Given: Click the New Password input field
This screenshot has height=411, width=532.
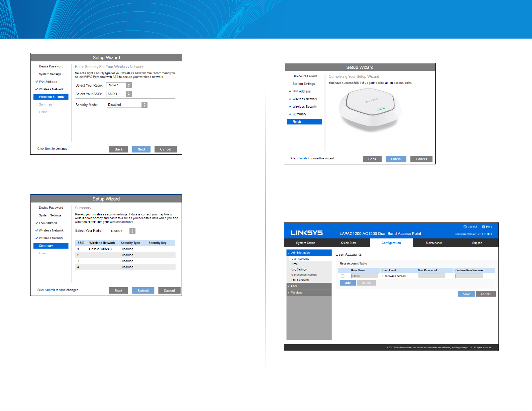Looking at the screenshot, I should [x=431, y=276].
